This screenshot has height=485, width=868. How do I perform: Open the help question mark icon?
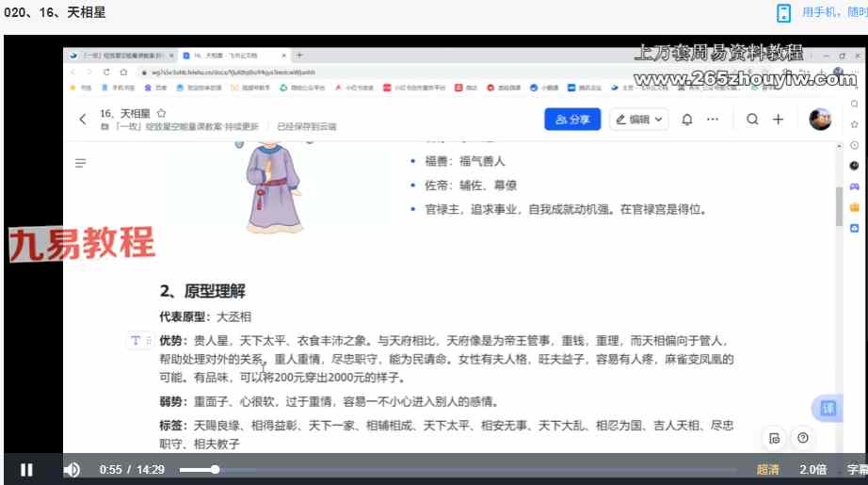tap(802, 438)
